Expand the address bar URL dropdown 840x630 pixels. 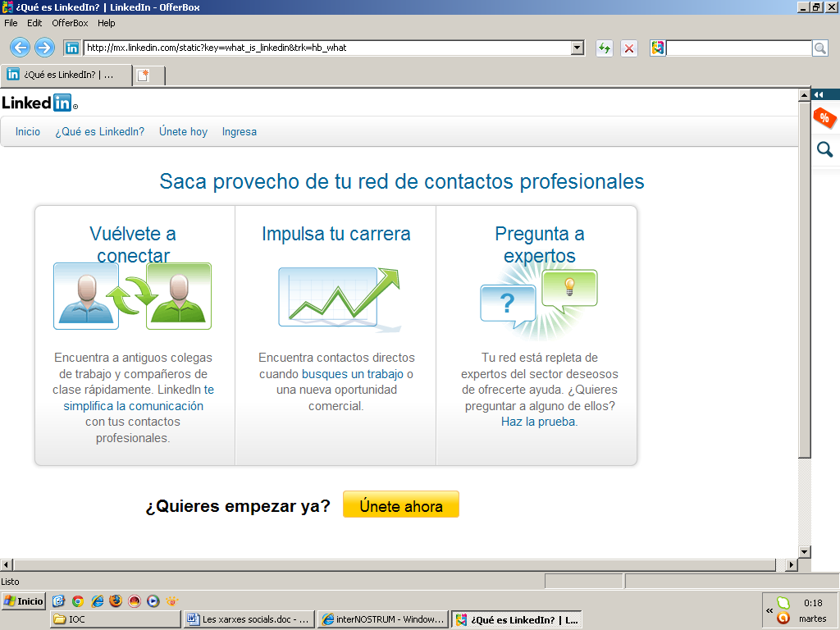[x=577, y=48]
